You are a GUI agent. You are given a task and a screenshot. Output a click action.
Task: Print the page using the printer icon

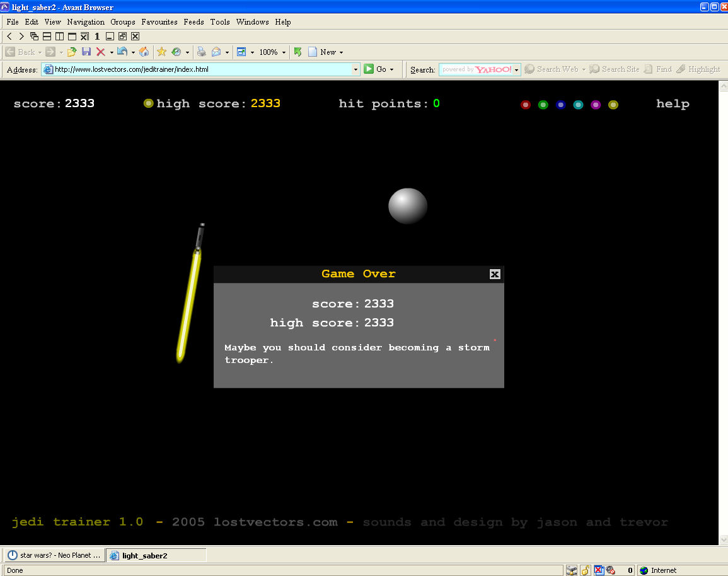click(202, 52)
